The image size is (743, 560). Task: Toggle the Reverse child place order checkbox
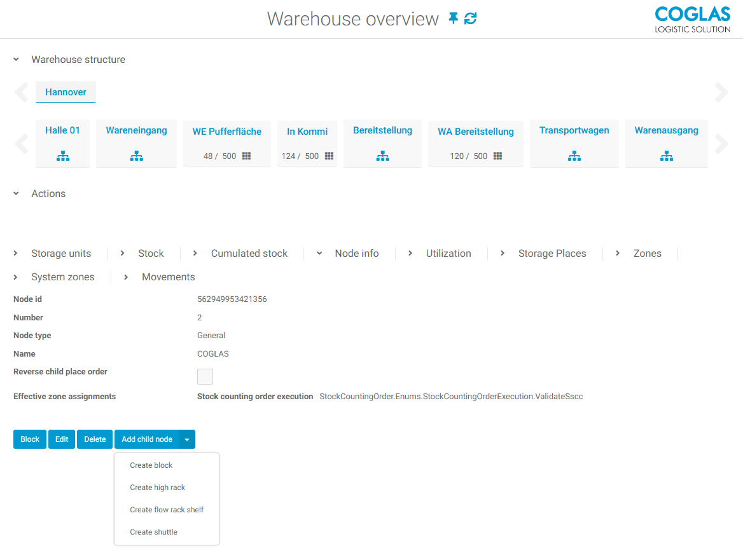pos(205,376)
